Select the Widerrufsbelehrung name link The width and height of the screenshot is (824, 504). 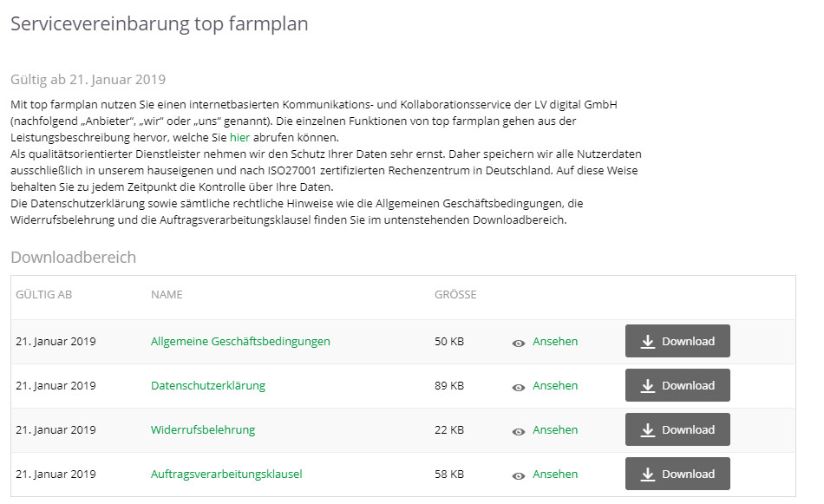point(203,429)
